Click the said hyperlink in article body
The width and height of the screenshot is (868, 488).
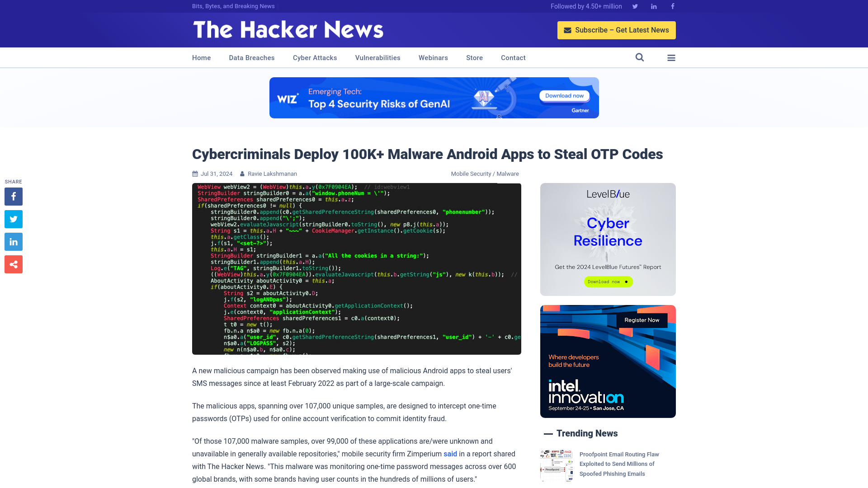(x=450, y=454)
